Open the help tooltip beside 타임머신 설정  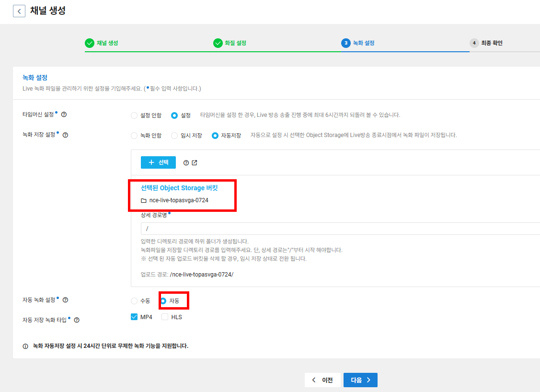[x=64, y=115]
